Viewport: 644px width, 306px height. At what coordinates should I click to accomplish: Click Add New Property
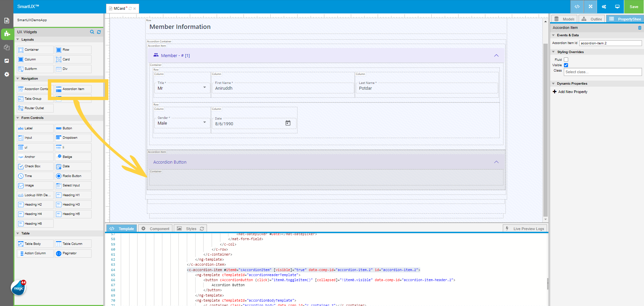click(x=572, y=92)
